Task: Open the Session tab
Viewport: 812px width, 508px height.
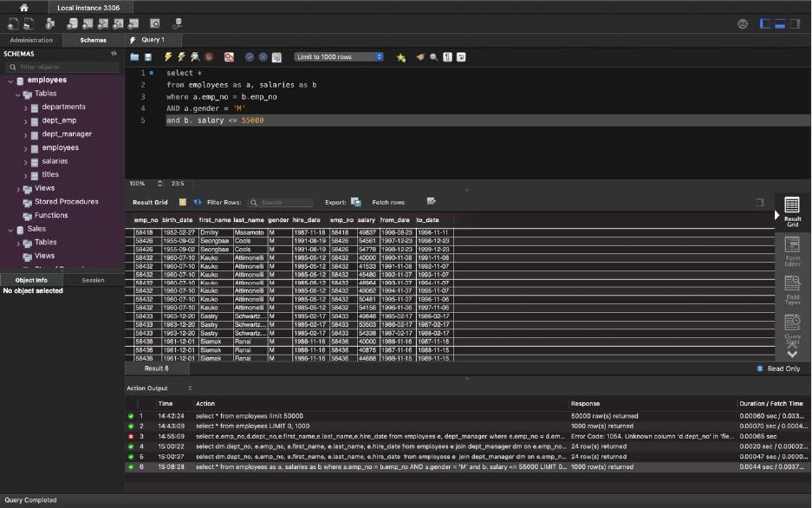Action: point(94,280)
